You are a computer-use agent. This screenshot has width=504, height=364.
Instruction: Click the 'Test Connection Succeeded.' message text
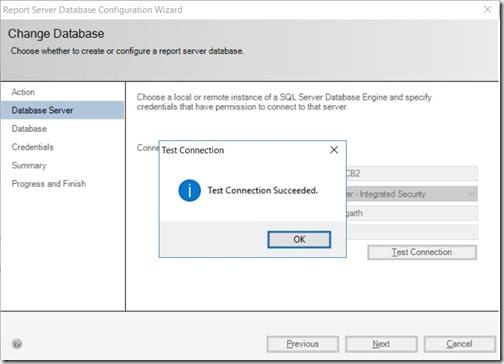(x=263, y=190)
